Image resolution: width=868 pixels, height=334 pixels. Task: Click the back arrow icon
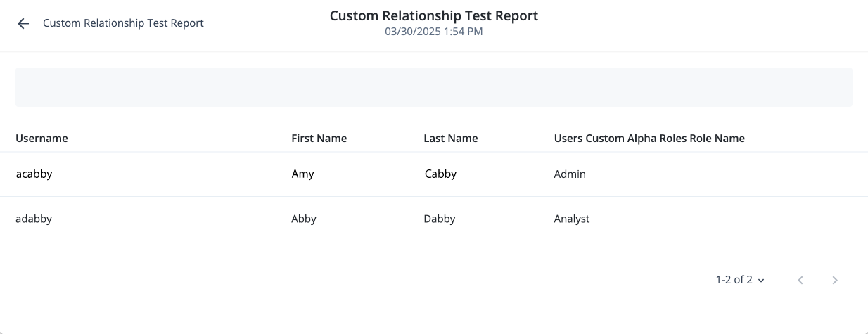(23, 23)
